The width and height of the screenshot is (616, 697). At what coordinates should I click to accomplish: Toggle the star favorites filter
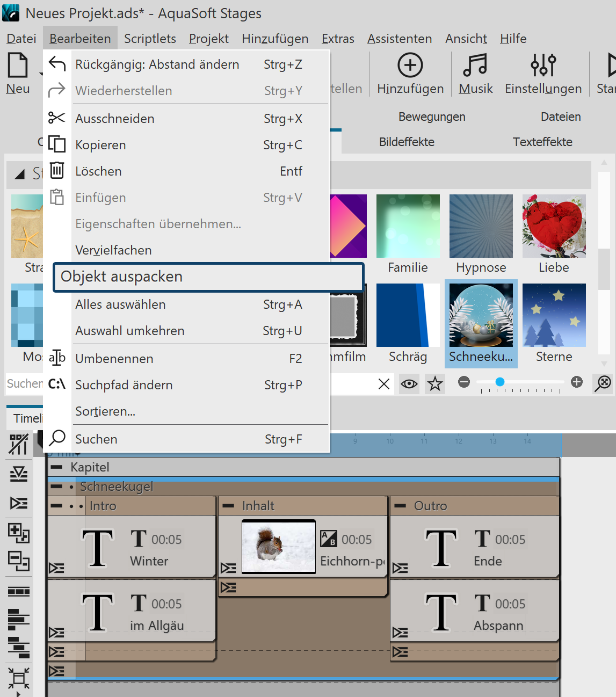(x=435, y=384)
